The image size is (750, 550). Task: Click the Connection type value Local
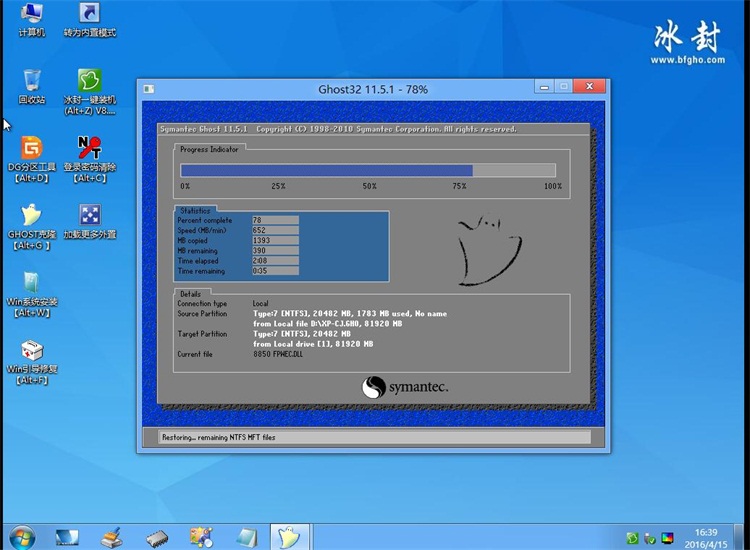pos(261,303)
